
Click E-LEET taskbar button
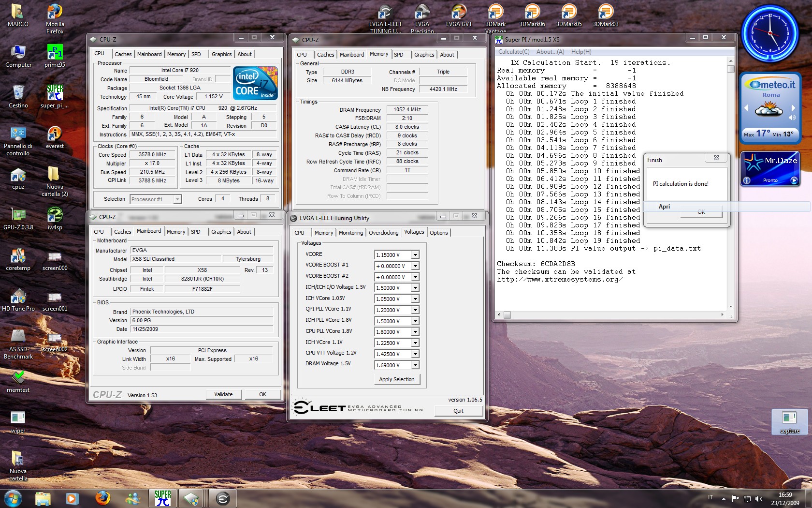pos(222,498)
